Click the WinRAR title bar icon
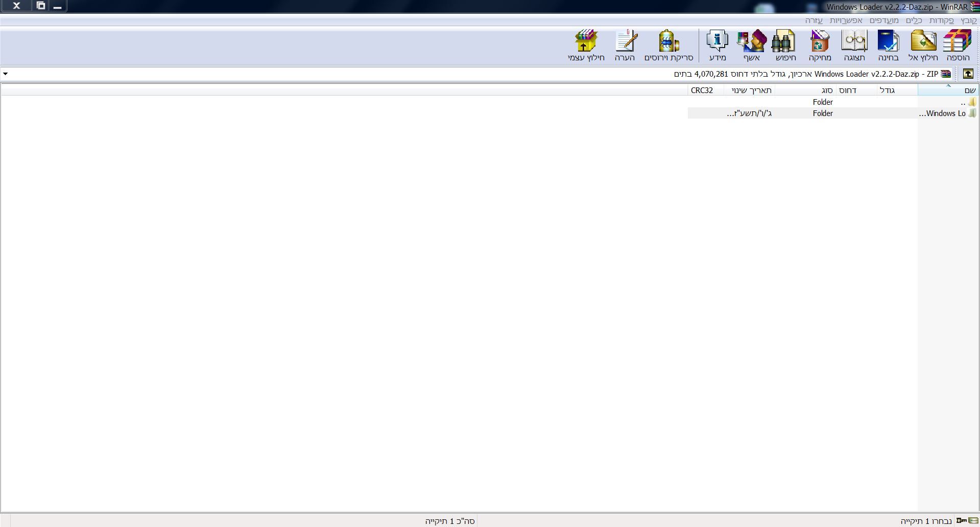This screenshot has height=527, width=980. click(x=975, y=7)
